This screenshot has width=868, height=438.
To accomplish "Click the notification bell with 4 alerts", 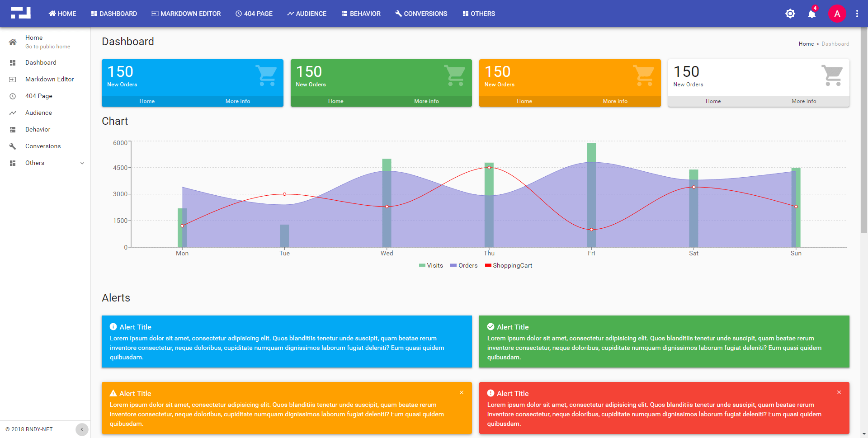I will coord(811,14).
